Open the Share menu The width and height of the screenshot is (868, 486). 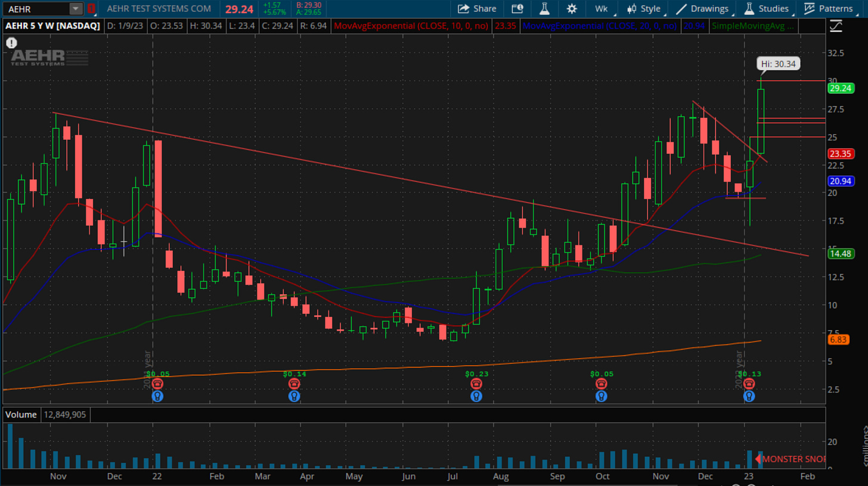click(477, 8)
